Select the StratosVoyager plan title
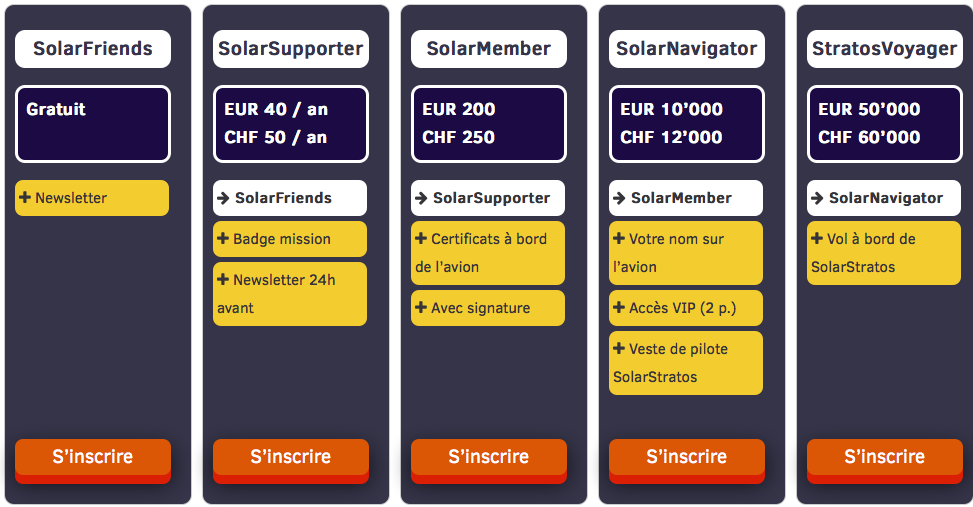The height and width of the screenshot is (507, 973). click(884, 48)
